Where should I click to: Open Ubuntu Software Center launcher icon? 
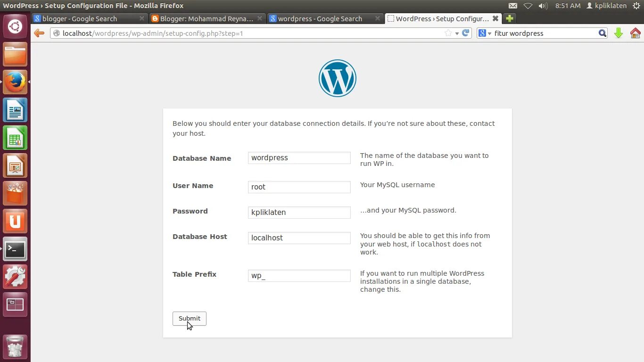pos(15,194)
